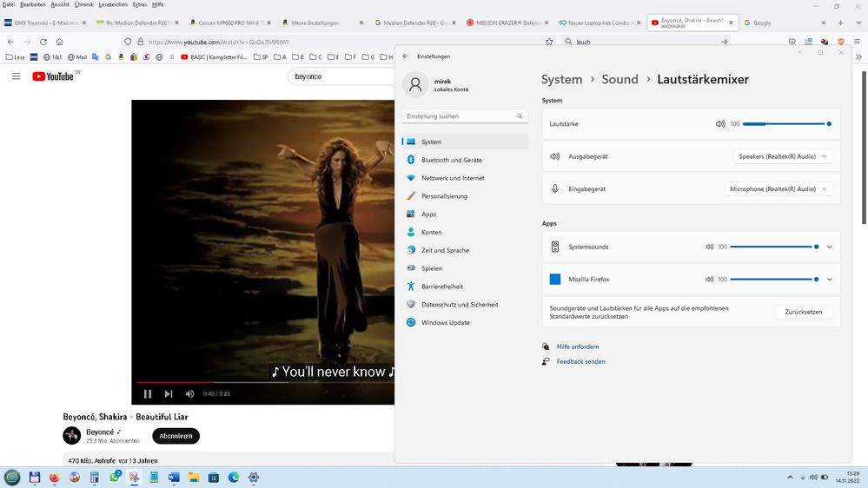This screenshot has height=488, width=868.
Task: Open the YouTube hamburger menu
Action: (16, 76)
